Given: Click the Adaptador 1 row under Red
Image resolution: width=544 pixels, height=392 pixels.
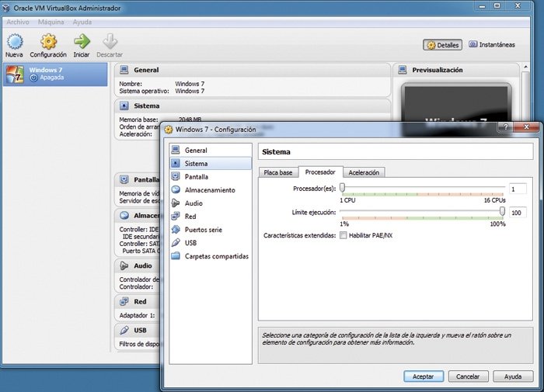Looking at the screenshot, I should tap(137, 315).
